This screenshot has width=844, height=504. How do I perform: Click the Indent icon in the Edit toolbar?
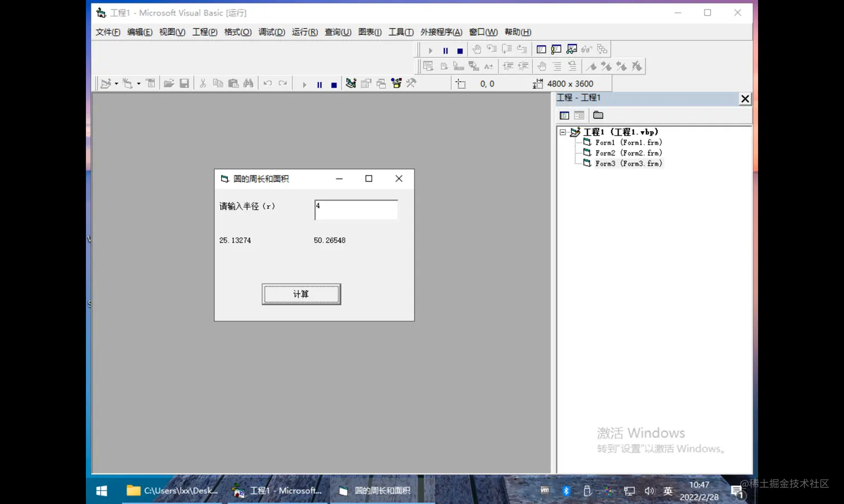pos(508,66)
